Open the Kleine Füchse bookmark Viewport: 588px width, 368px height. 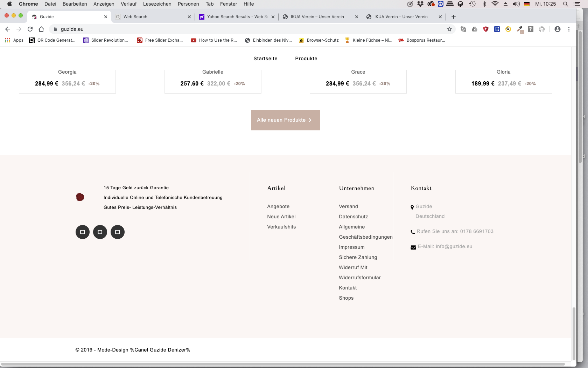369,40
